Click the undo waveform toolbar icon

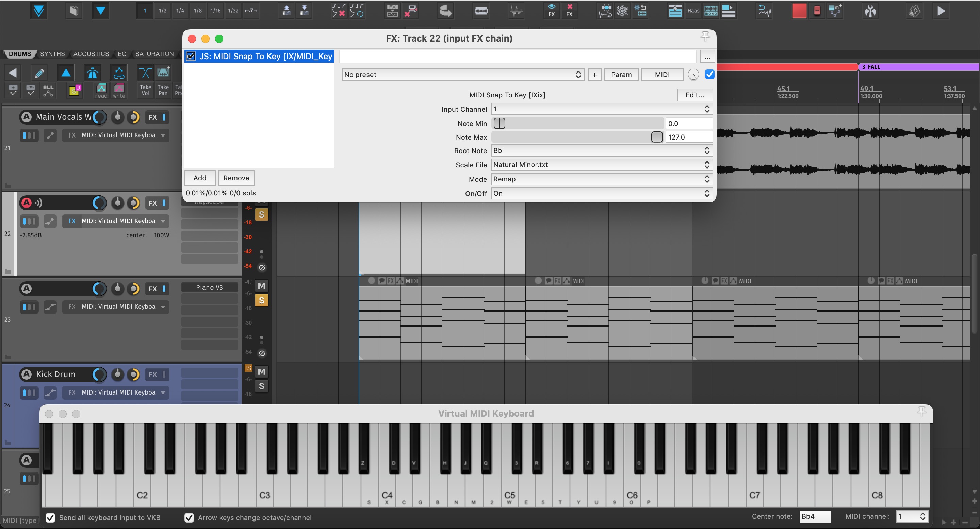tap(764, 11)
